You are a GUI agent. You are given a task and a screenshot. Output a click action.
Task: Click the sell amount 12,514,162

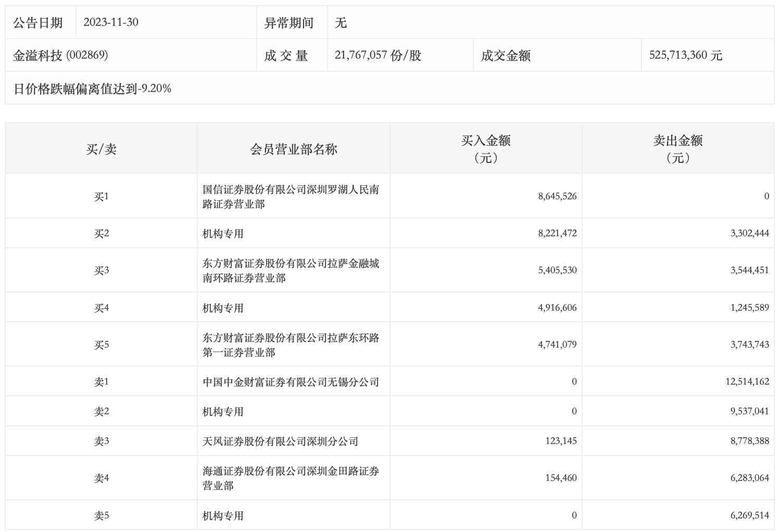(x=747, y=382)
